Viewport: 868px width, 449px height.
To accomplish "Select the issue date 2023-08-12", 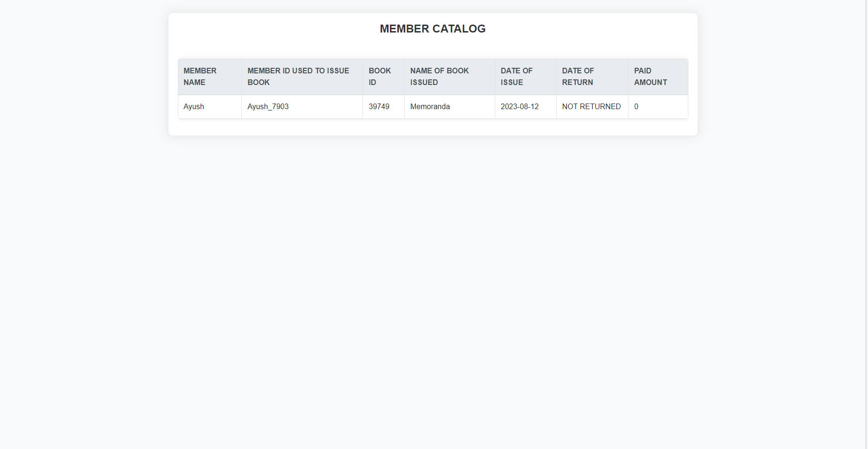I will coord(520,106).
